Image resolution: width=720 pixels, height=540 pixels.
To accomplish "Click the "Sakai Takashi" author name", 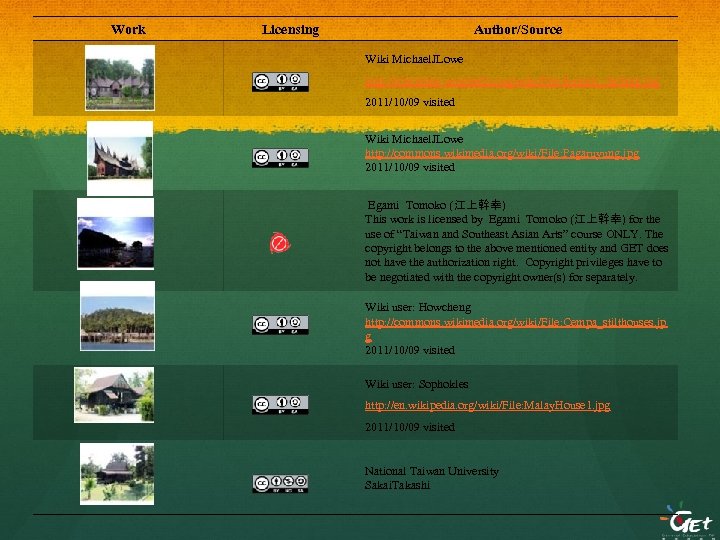I will pos(397,485).
